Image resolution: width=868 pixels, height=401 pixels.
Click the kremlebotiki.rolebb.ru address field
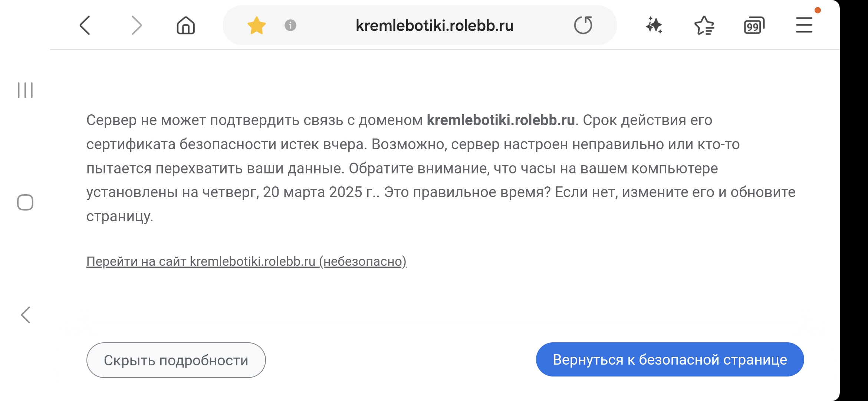click(x=434, y=25)
